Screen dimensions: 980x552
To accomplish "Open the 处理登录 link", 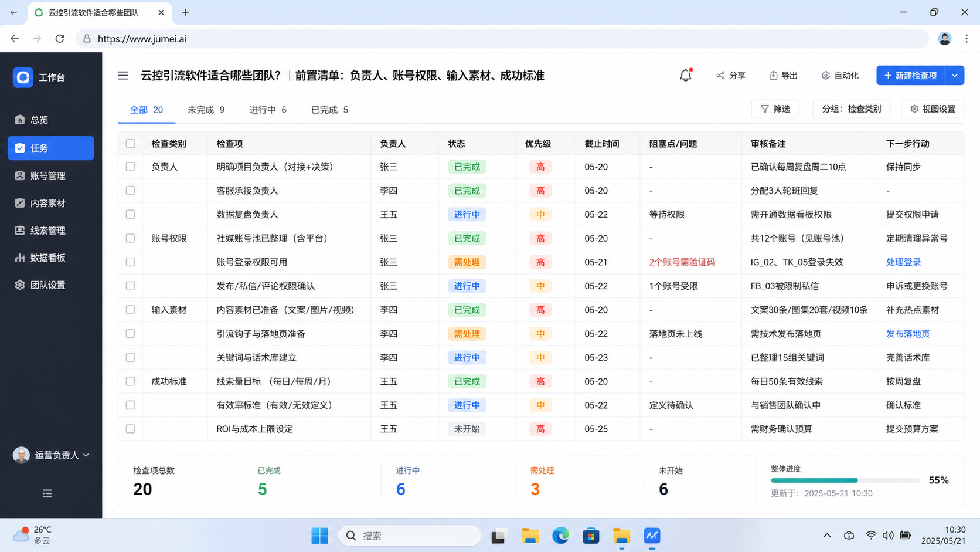I will click(903, 262).
